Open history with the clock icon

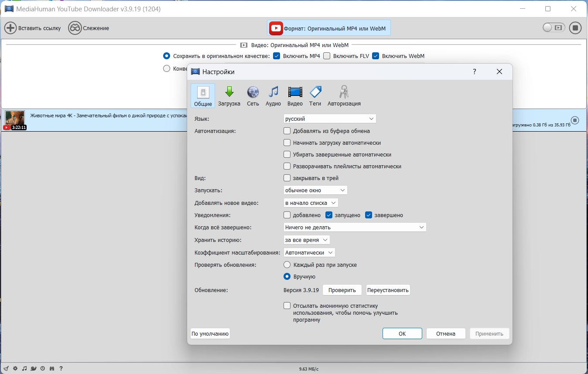pyautogui.click(x=43, y=368)
